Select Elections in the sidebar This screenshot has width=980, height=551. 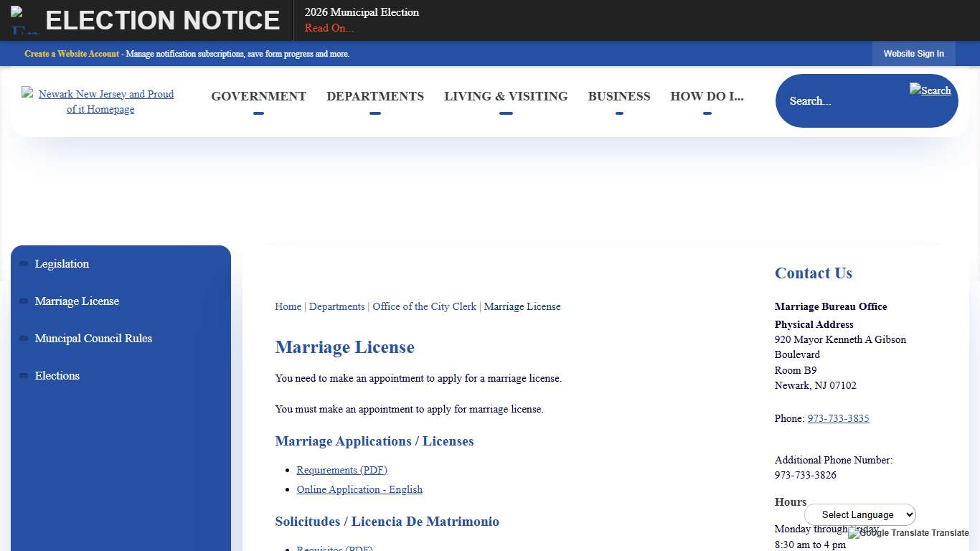[57, 375]
